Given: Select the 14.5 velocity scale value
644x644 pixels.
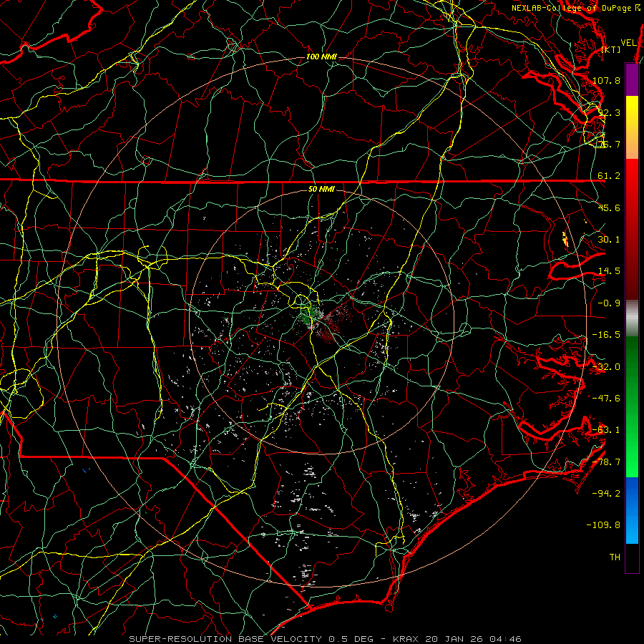Looking at the screenshot, I should (x=609, y=271).
